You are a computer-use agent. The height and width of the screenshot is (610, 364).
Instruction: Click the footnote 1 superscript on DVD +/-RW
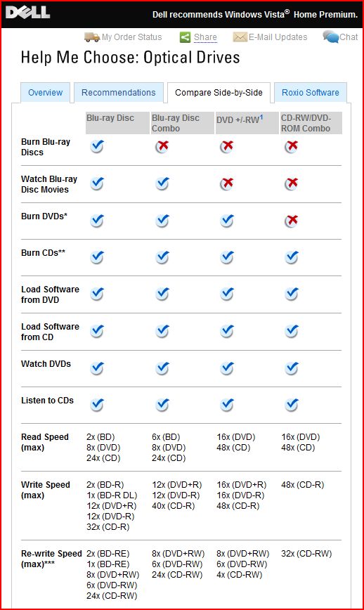pyautogui.click(x=261, y=117)
